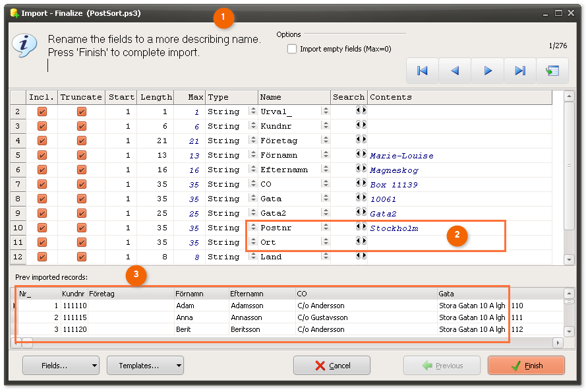Image resolution: width=588 pixels, height=392 pixels.
Task: Open Type spinner for Urval_ row
Action: coord(253,111)
